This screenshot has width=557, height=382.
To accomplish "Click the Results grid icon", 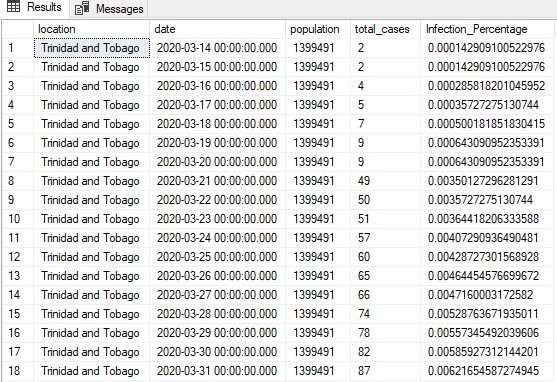I will pyautogui.click(x=13, y=6).
